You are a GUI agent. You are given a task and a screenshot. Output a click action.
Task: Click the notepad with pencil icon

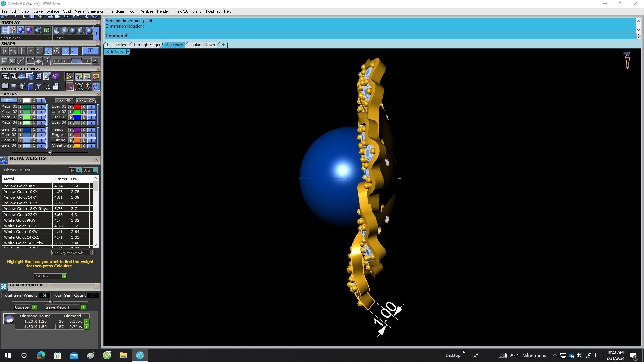click(x=47, y=77)
